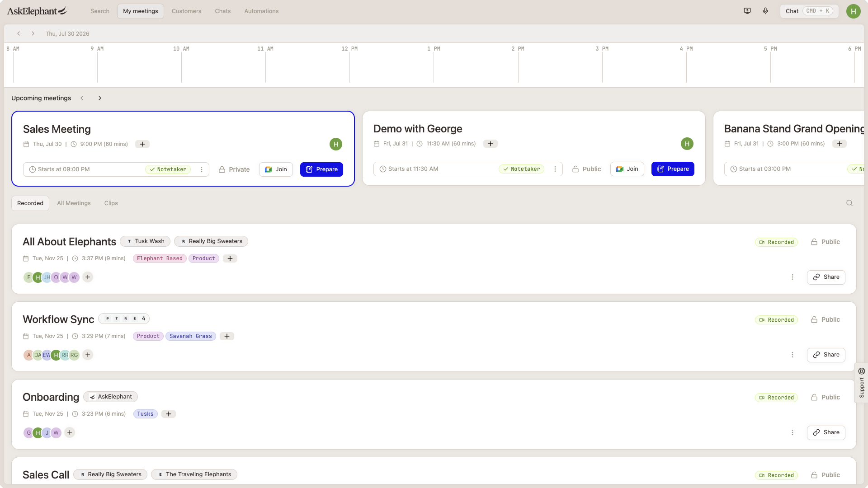Image resolution: width=868 pixels, height=488 pixels.
Task: Show next upcoming meetings
Action: tap(100, 98)
